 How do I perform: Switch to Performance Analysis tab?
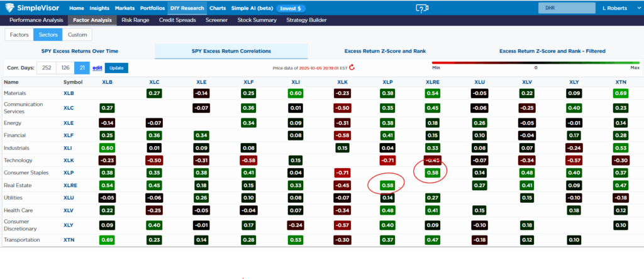36,20
